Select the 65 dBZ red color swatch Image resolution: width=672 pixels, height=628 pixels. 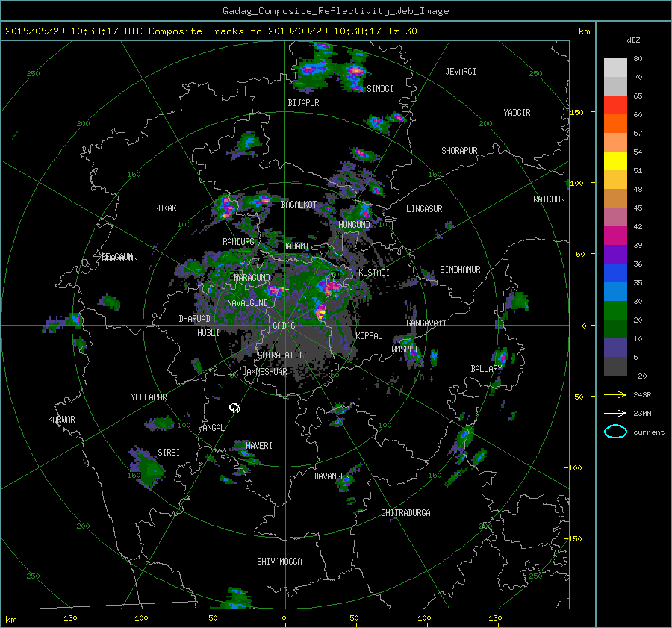[x=615, y=105]
